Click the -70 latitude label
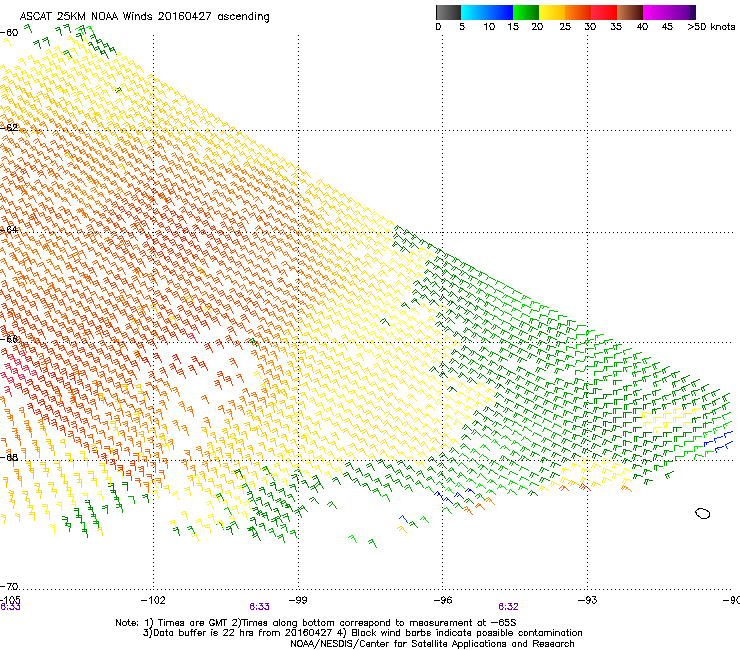The image size is (740, 650). click(x=9, y=586)
